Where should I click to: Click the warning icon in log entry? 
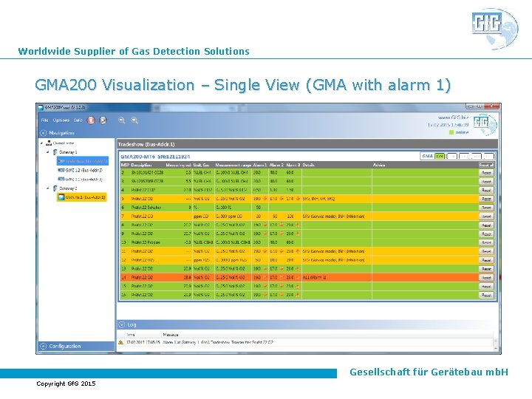120,342
